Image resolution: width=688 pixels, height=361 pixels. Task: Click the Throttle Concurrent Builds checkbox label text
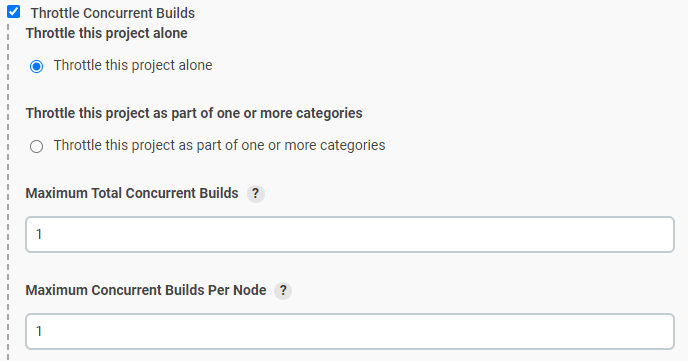(x=113, y=13)
